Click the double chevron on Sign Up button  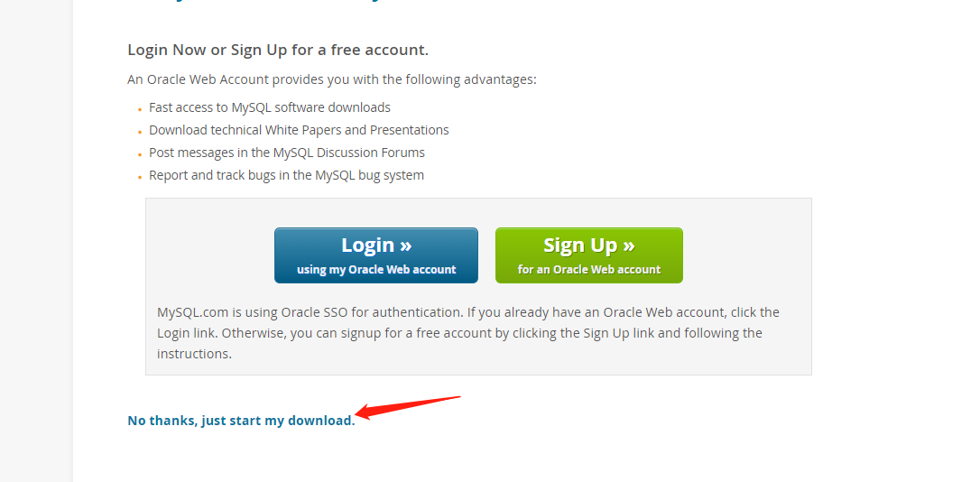(x=629, y=246)
